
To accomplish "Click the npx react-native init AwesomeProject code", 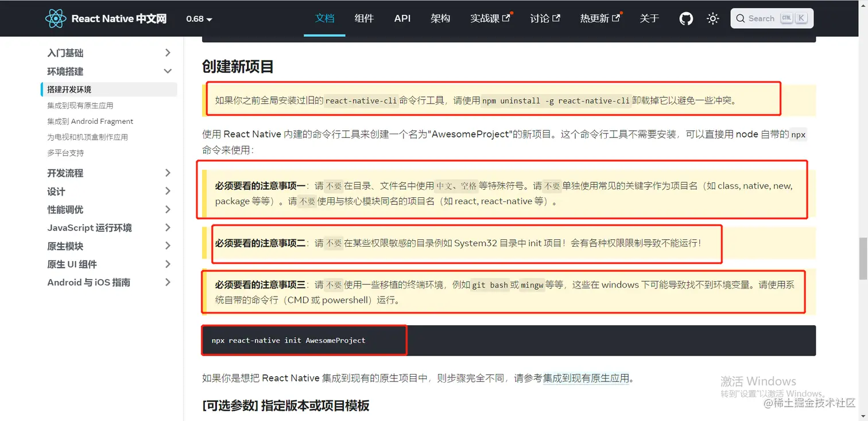I will coord(288,340).
